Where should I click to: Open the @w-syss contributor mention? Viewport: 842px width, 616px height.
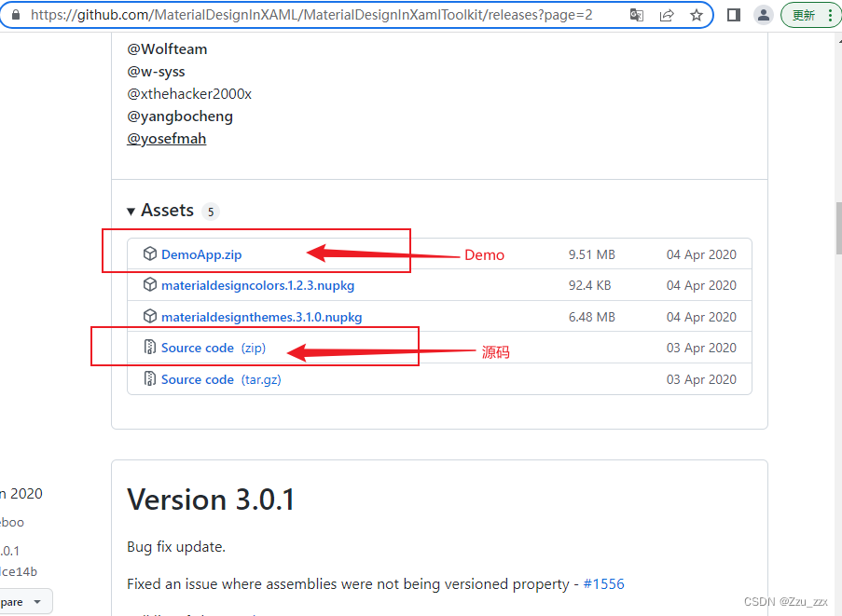(156, 72)
